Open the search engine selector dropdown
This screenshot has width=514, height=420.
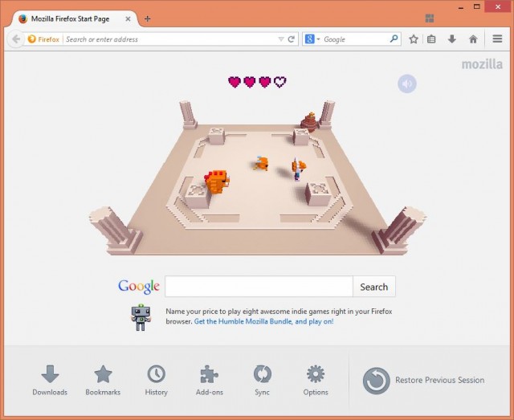(x=313, y=39)
